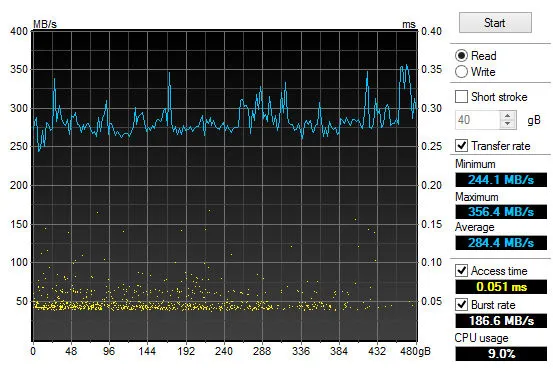
Task: Click the Average label
Action: pos(475,227)
